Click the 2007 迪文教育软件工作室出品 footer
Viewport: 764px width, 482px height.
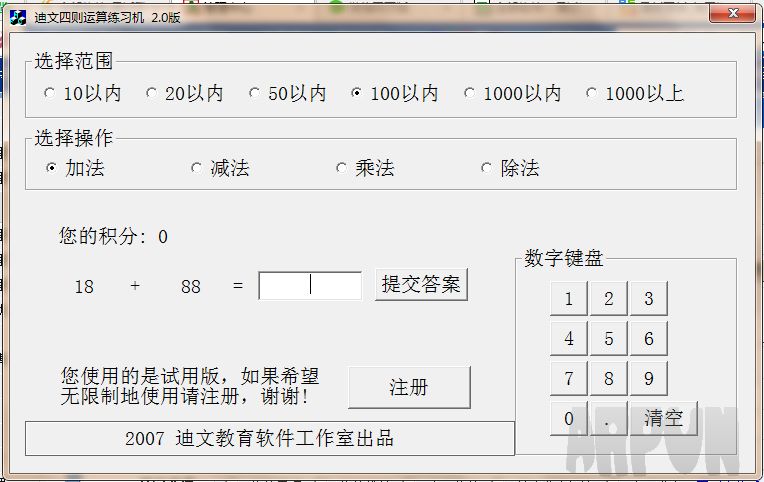click(269, 438)
